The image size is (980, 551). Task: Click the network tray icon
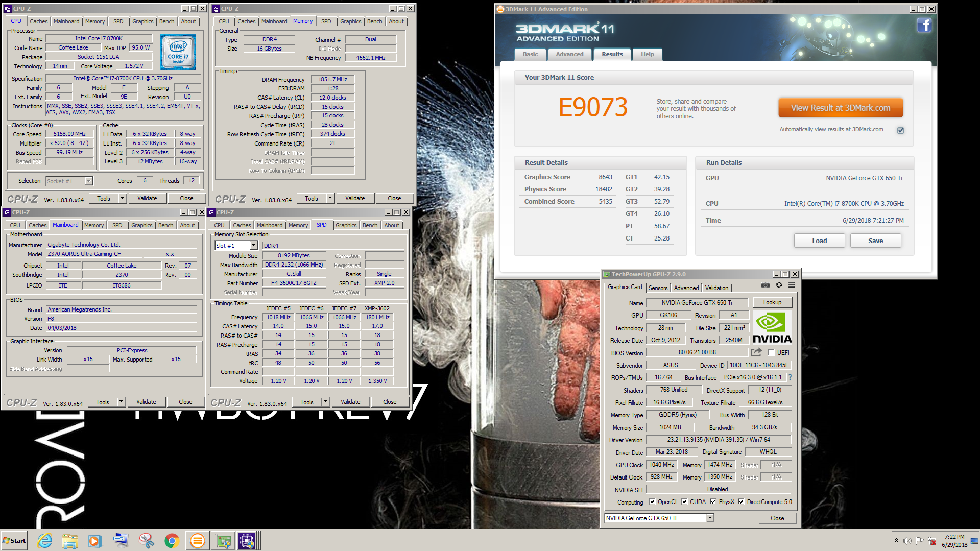coord(932,541)
